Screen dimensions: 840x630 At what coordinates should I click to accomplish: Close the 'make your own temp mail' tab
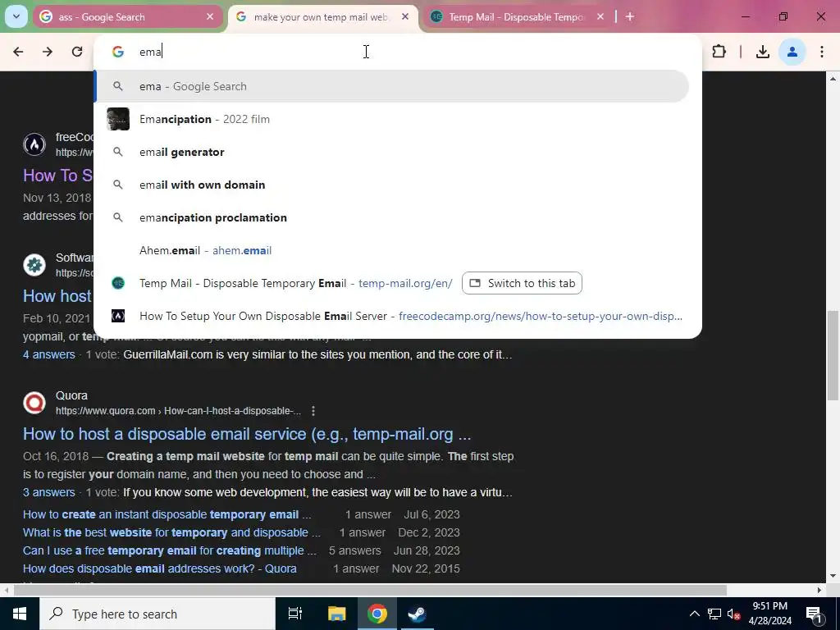[x=405, y=17]
